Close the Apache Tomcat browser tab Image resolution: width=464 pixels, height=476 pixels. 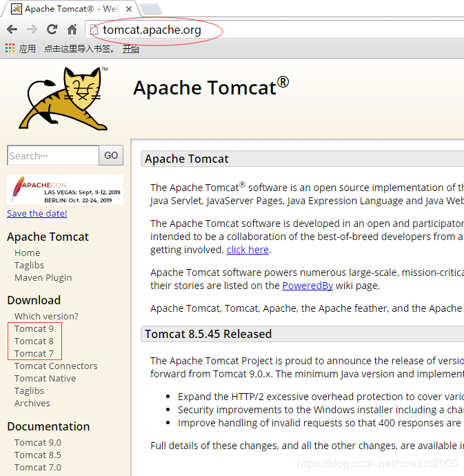[129, 9]
